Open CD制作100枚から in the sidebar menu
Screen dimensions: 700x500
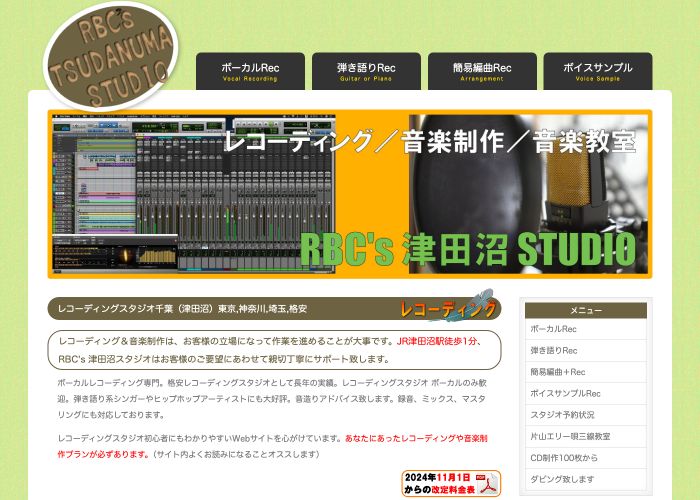[x=586, y=458]
